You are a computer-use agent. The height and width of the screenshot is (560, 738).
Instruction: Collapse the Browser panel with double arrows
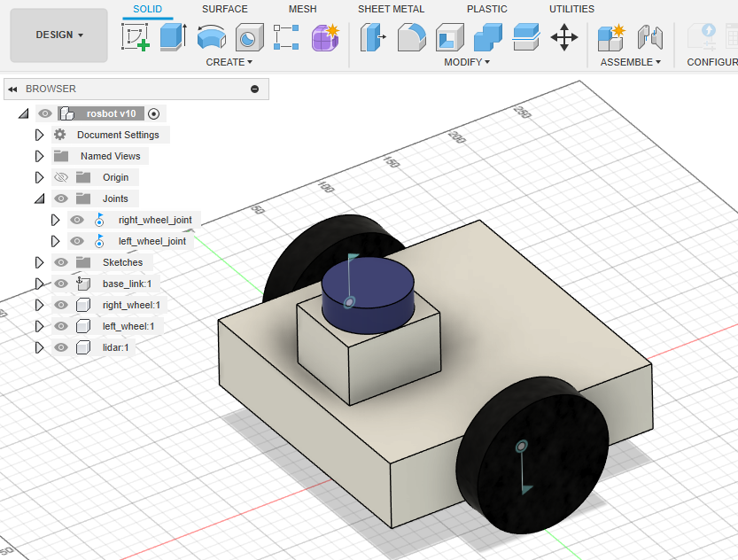point(12,89)
